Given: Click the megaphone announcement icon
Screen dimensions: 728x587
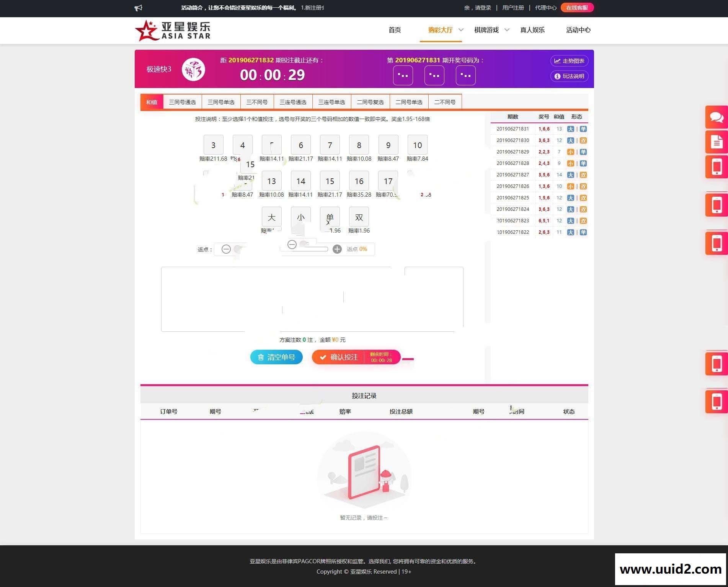Looking at the screenshot, I should 139,7.
